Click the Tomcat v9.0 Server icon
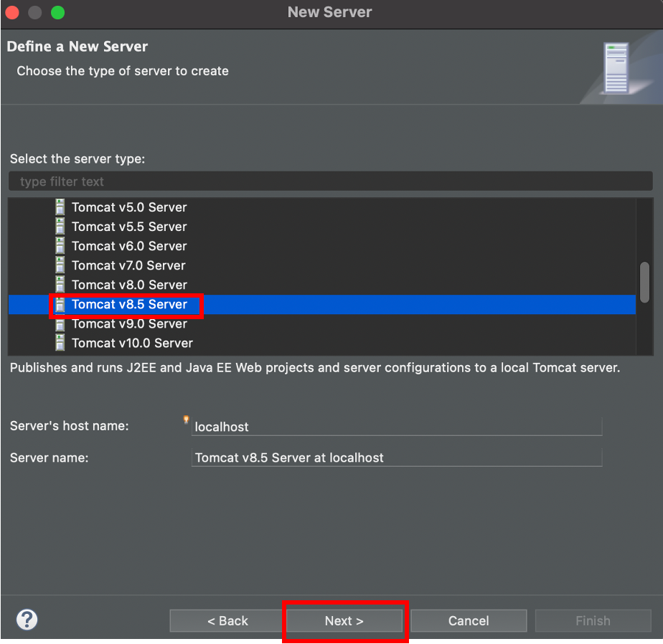The image size is (663, 644). coord(60,323)
